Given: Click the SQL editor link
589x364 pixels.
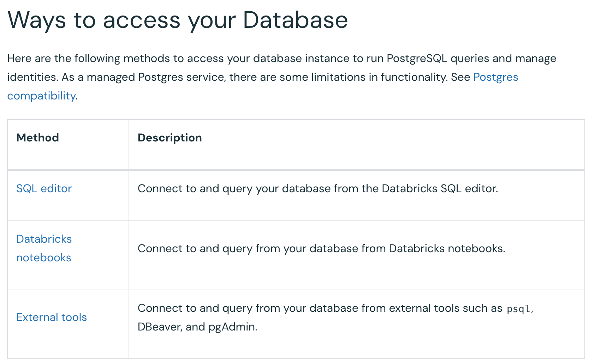Looking at the screenshot, I should click(44, 189).
